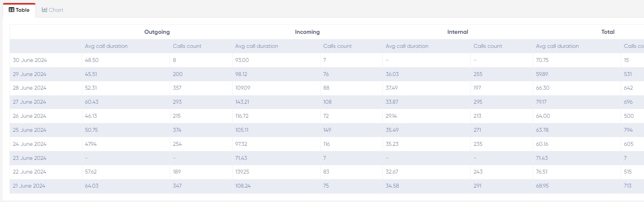644x202 pixels.
Task: Click Avg call duration header under Outgoing
Action: click(x=106, y=46)
